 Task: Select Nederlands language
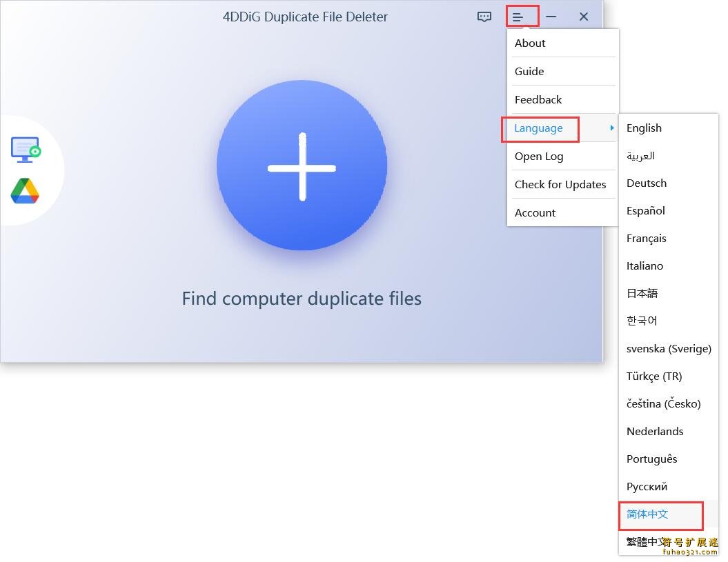[669, 431]
